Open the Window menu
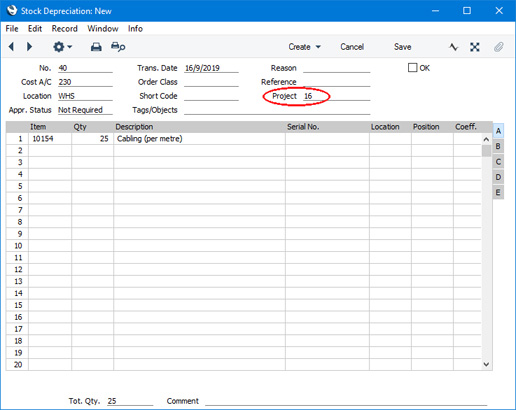Screen dimensions: 516x410 click(x=103, y=29)
